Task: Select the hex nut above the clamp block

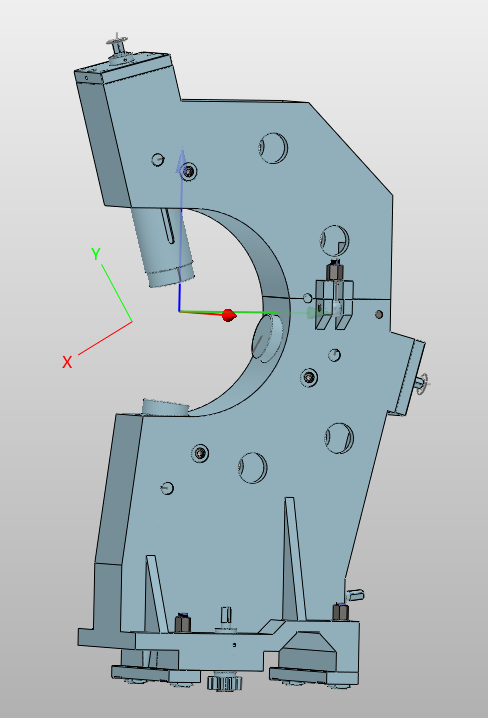Action: click(335, 270)
